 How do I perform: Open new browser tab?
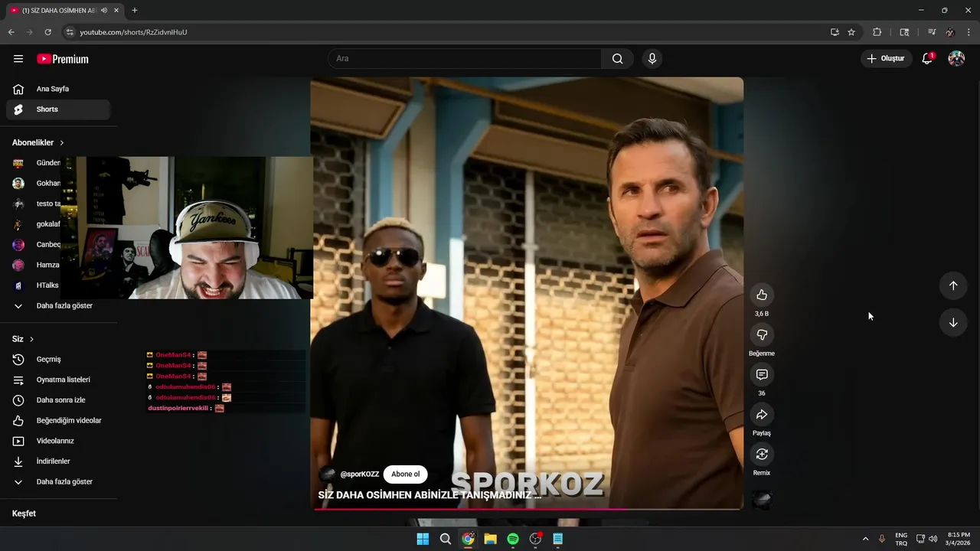point(135,10)
